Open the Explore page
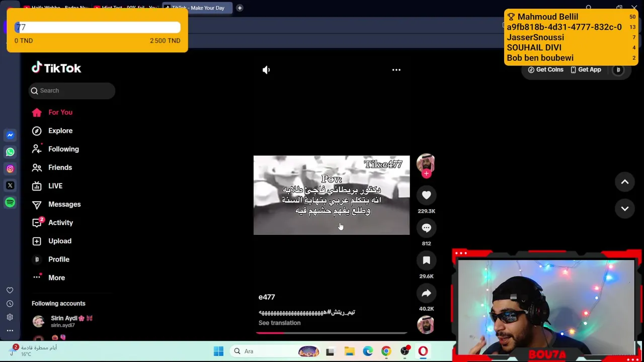 coord(52,131)
